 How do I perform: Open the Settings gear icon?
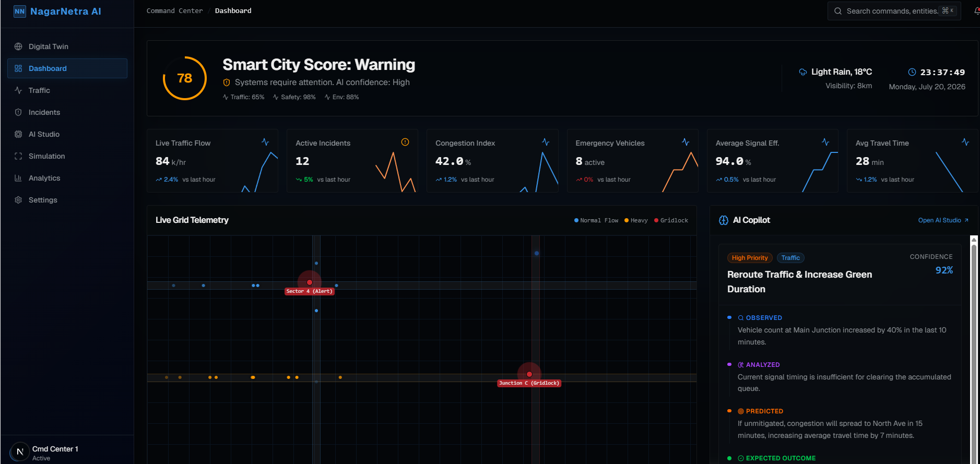(x=18, y=200)
